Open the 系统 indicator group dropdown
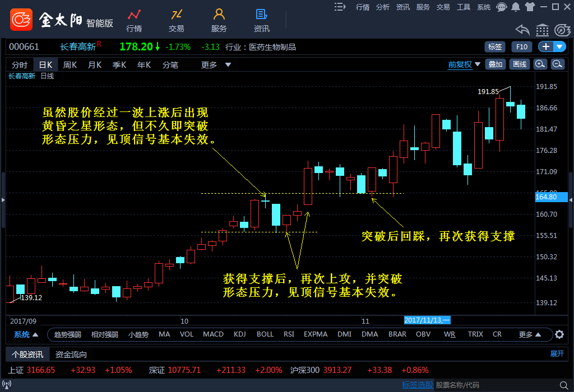The image size is (574, 392). pos(26,335)
